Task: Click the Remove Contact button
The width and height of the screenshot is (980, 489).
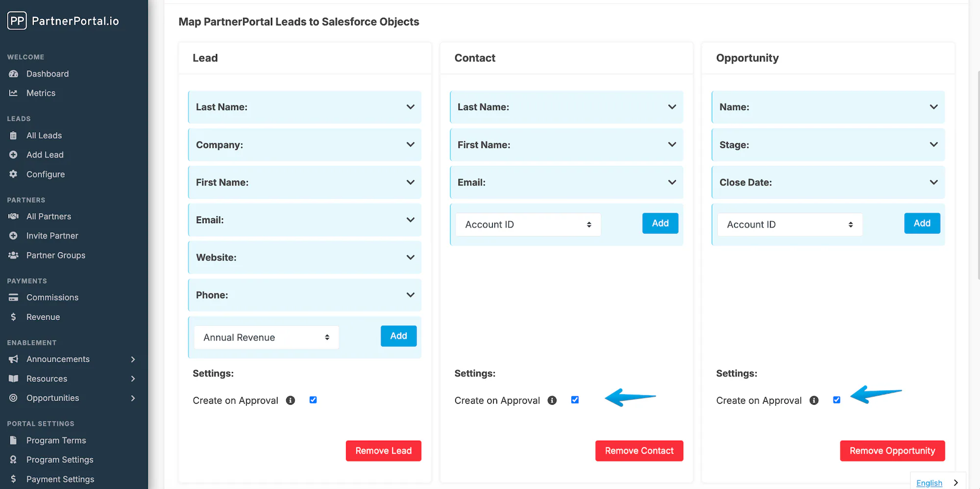Action: click(x=639, y=451)
